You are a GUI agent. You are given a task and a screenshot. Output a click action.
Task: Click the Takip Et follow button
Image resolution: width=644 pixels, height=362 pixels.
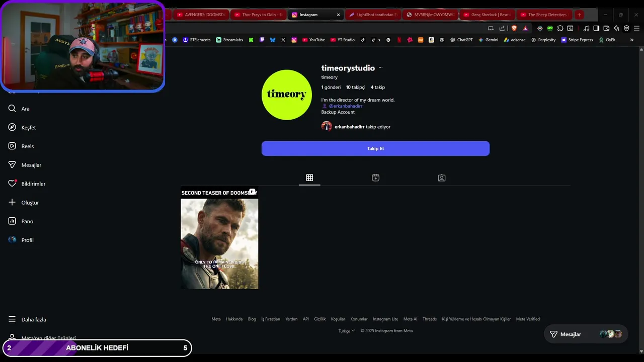click(375, 148)
